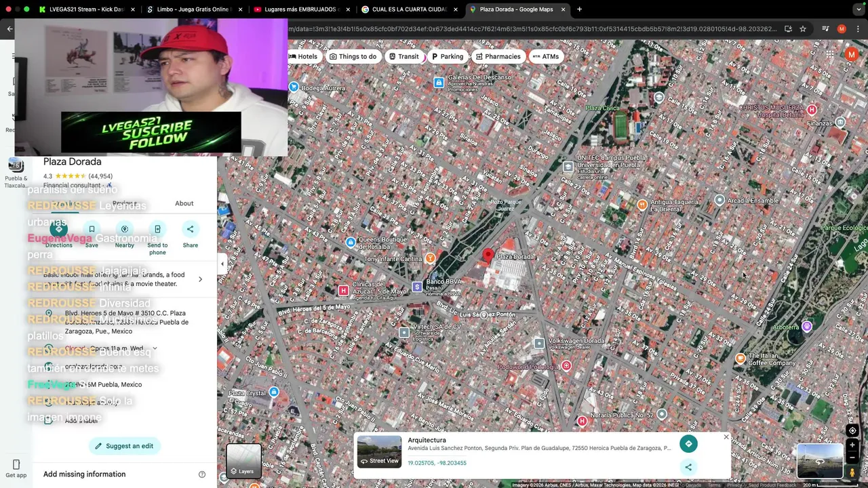Open the Layers map type selector
This screenshot has width=868, height=488.
(243, 461)
